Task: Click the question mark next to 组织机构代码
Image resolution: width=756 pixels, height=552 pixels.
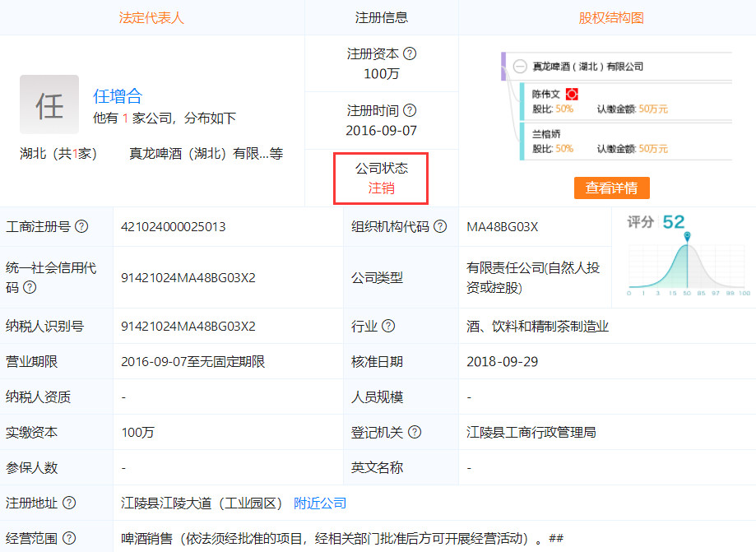Action: click(440, 226)
